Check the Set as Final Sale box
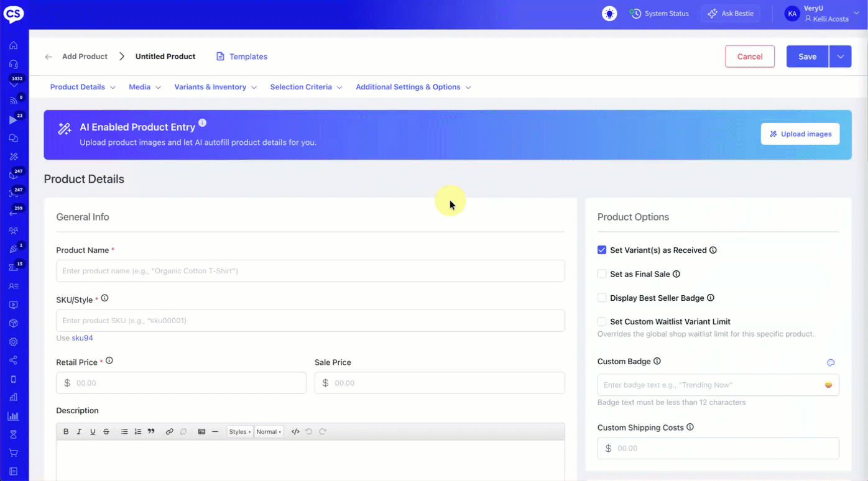Screen dimensions: 868x481 [x=602, y=274]
